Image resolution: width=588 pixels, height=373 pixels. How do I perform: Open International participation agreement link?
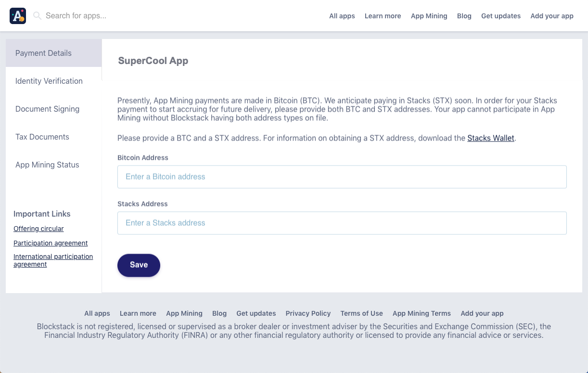click(53, 260)
